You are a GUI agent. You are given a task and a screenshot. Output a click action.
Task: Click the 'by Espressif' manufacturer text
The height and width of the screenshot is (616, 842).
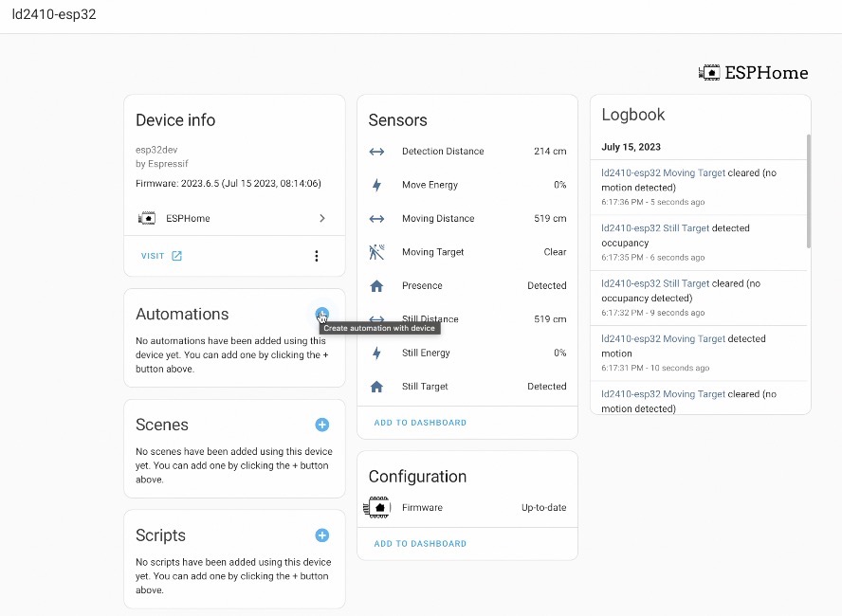[161, 164]
